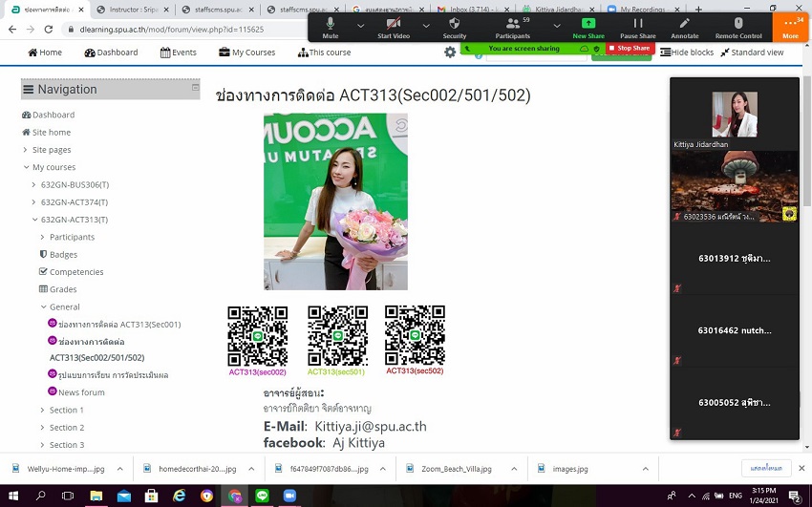Open Windows Start menu

point(13,496)
